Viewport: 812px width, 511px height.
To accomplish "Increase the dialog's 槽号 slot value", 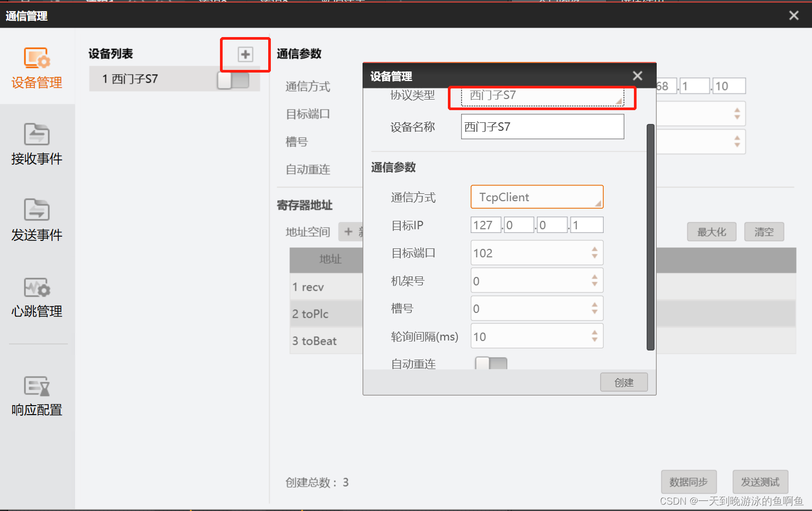I will tap(595, 304).
